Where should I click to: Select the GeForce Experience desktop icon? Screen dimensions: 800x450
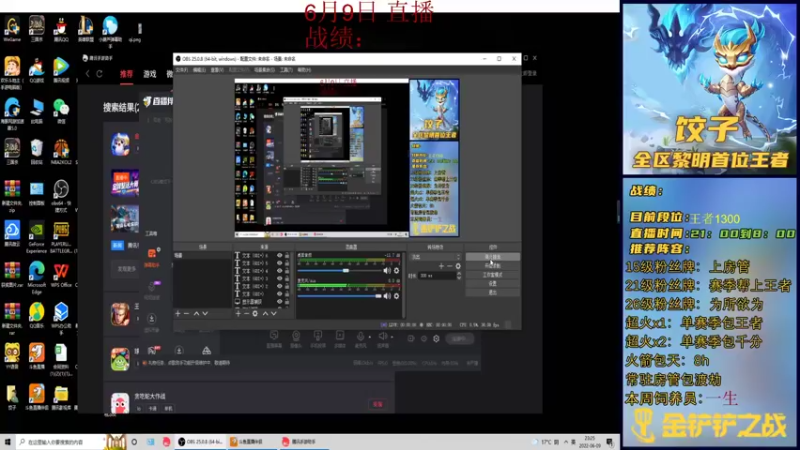pyautogui.click(x=36, y=236)
